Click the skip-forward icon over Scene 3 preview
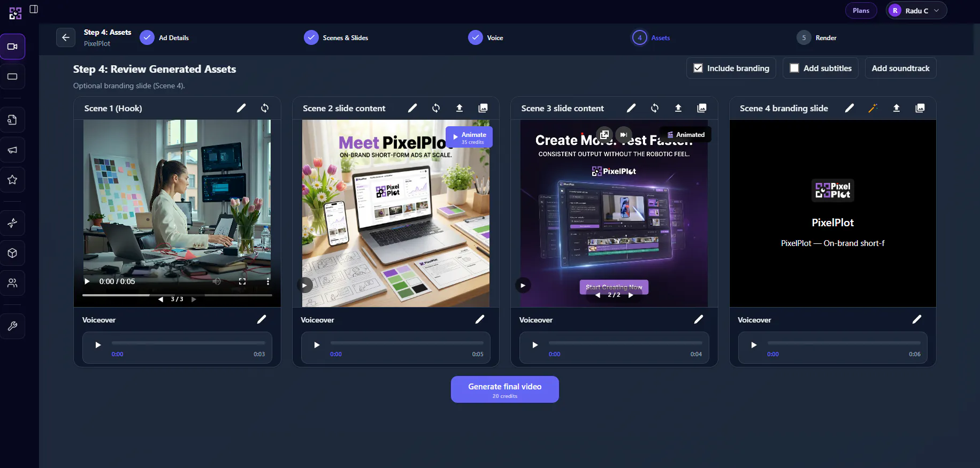 (624, 134)
